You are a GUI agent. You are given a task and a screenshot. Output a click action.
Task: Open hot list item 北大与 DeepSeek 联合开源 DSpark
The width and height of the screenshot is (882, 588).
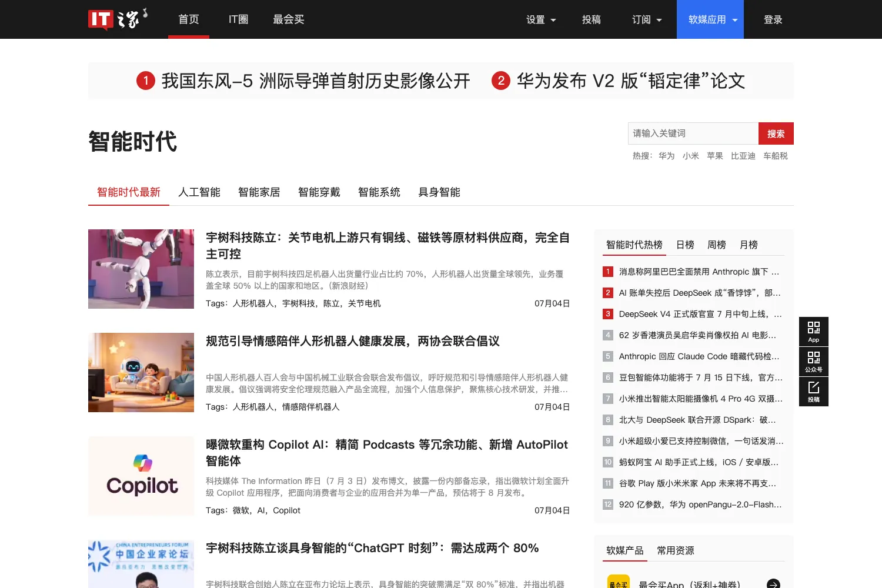point(697,420)
